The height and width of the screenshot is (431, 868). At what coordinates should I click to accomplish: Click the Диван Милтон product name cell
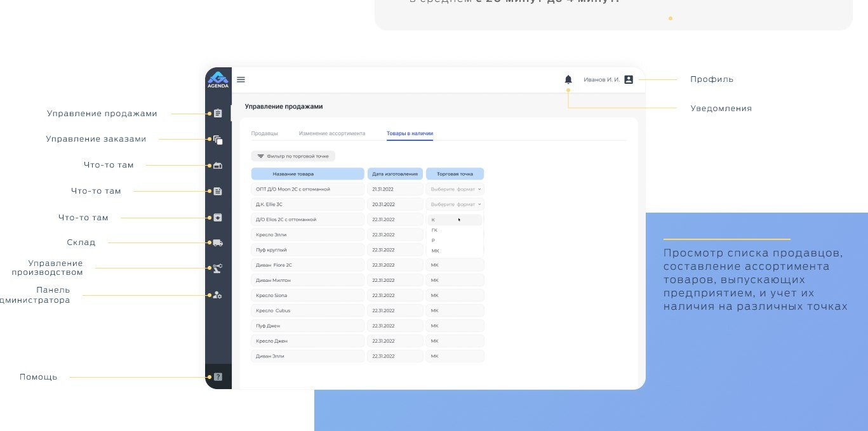click(x=307, y=280)
